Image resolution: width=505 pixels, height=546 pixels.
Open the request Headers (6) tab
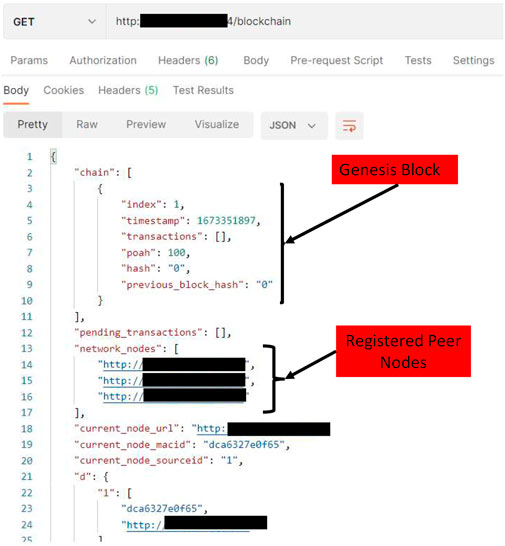(x=188, y=60)
